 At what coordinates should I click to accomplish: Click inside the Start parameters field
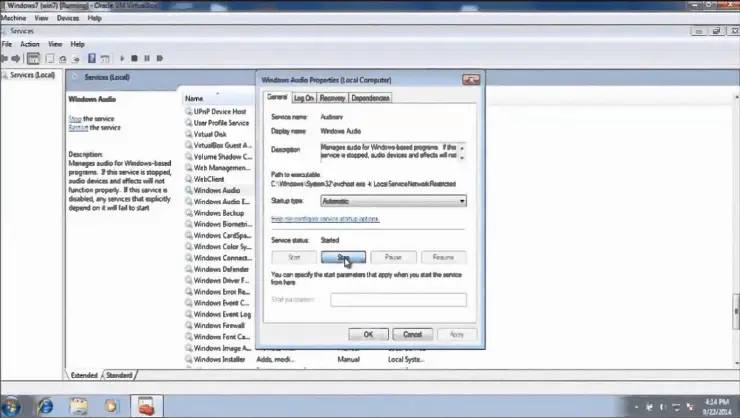398,300
